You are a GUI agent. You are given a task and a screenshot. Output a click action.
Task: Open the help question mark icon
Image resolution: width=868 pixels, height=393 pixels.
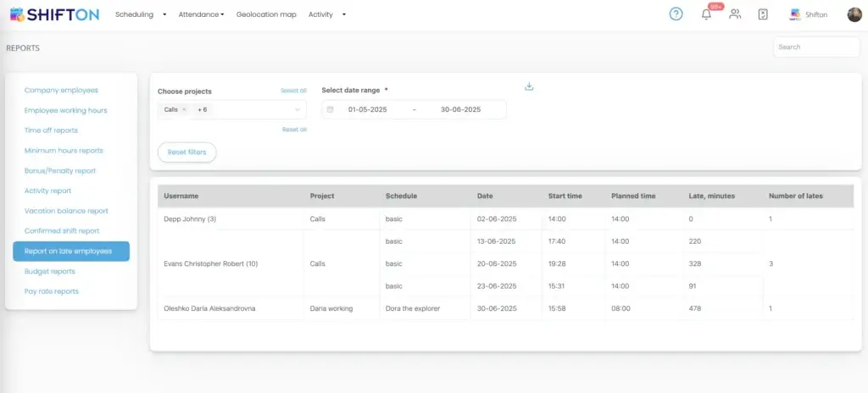coord(676,14)
